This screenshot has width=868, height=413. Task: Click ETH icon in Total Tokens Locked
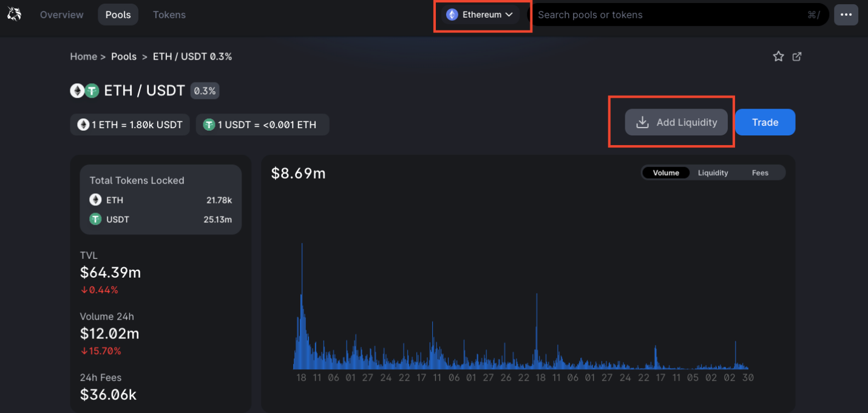point(95,200)
